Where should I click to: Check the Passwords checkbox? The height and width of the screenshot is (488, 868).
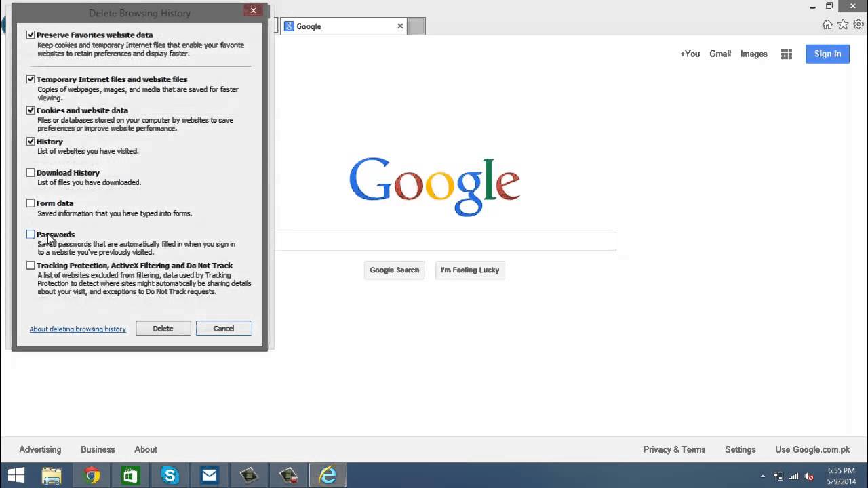[31, 235]
